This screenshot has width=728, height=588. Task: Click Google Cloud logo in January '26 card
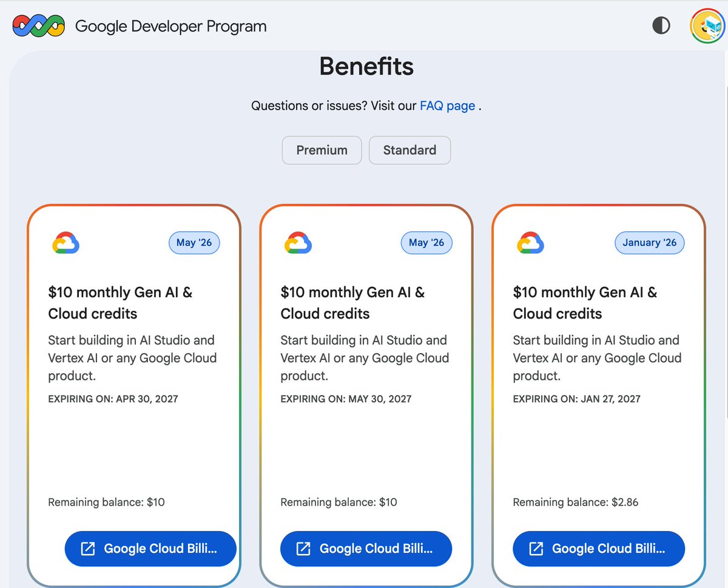530,243
